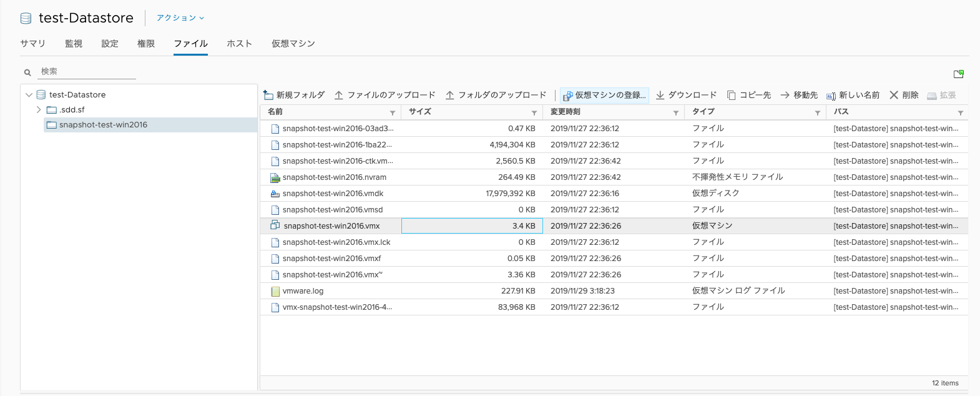Switch to the サマリ tab

[32, 44]
